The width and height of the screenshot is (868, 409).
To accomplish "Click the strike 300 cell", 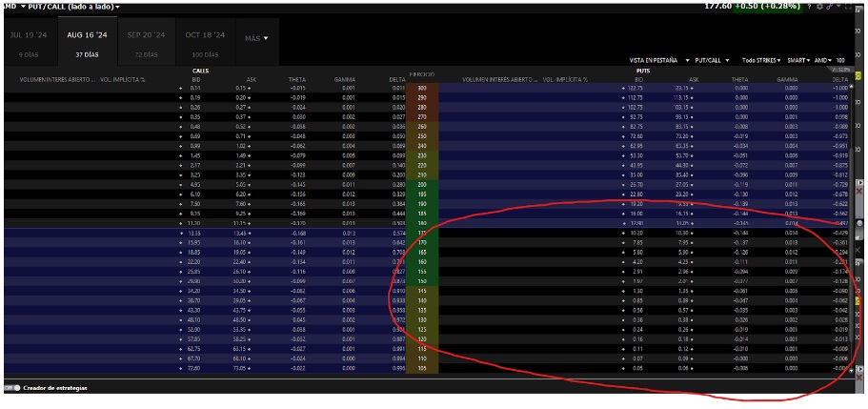I will (x=422, y=88).
